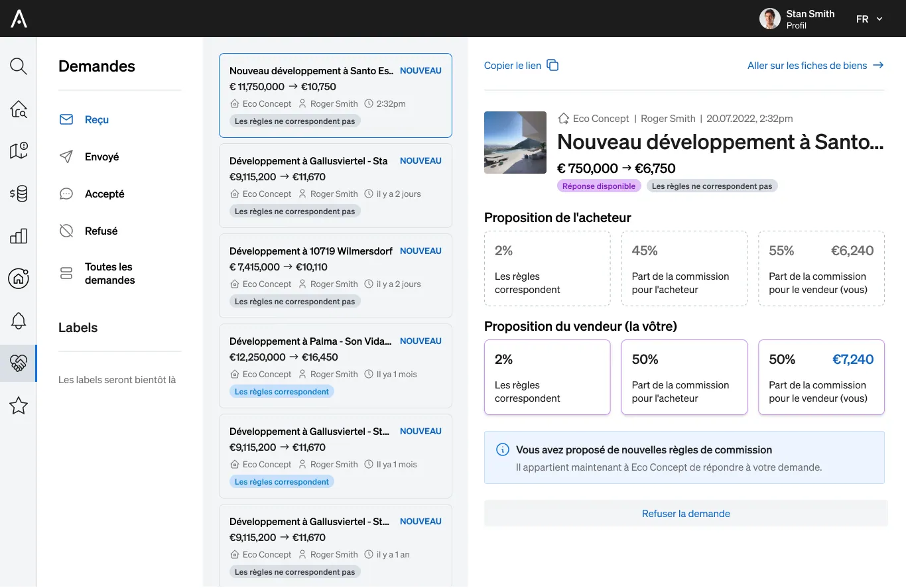Screen dimensions: 906x588
Task: Click the Eco Concept agency name in detail header
Action: (601, 119)
